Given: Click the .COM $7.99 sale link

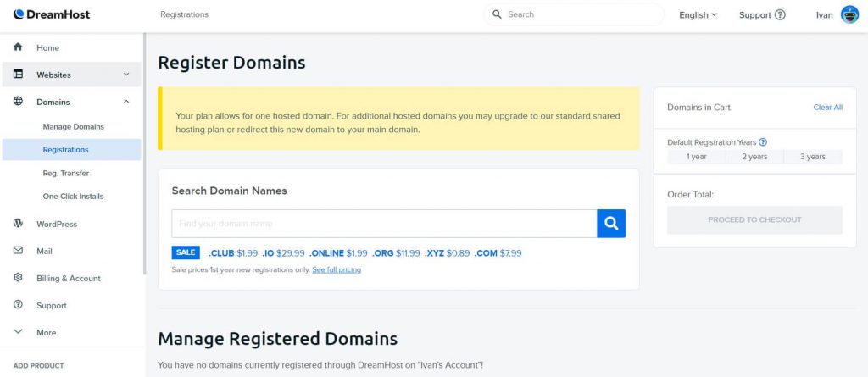Looking at the screenshot, I should click(498, 253).
